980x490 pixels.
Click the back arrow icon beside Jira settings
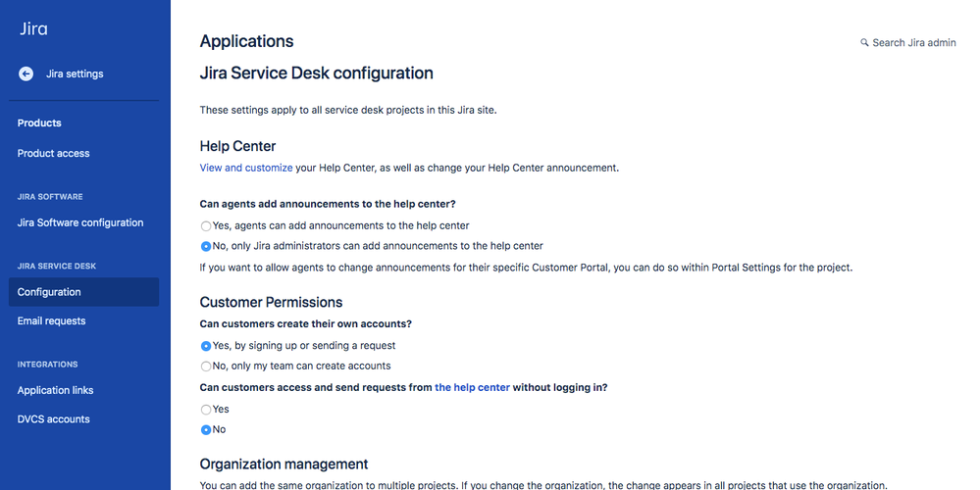pos(26,73)
